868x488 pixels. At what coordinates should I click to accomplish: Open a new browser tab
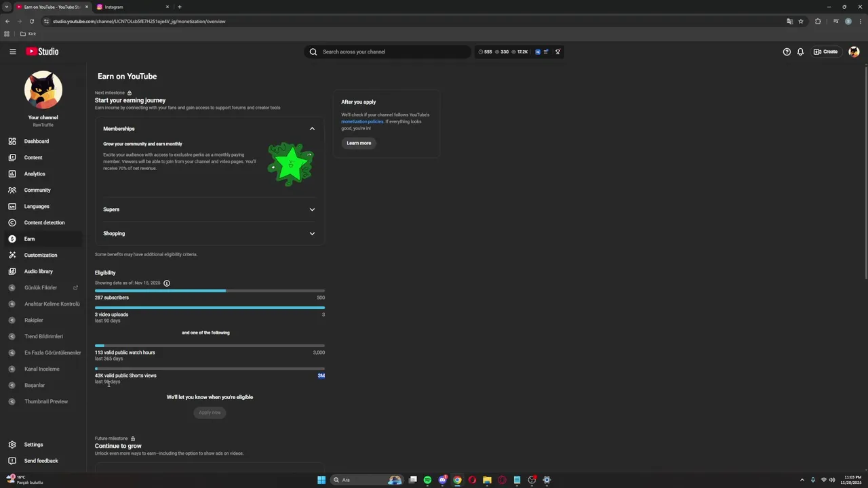(179, 7)
